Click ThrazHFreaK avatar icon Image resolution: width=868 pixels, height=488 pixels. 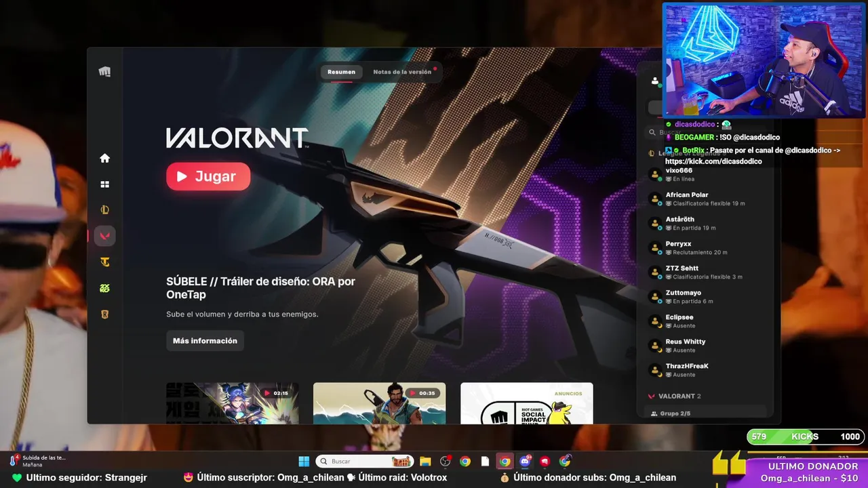point(655,369)
